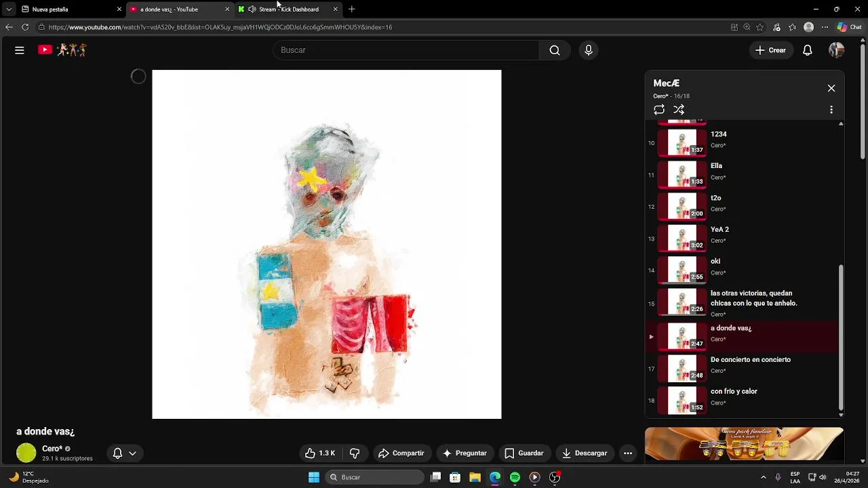868x488 pixels.
Task: Play 'Ella' from the playlist
Action: click(x=743, y=174)
